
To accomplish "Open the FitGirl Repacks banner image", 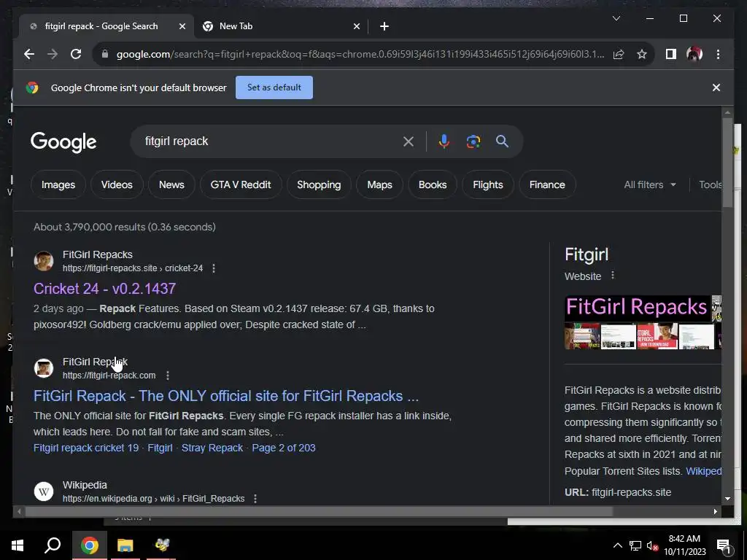I will point(638,308).
